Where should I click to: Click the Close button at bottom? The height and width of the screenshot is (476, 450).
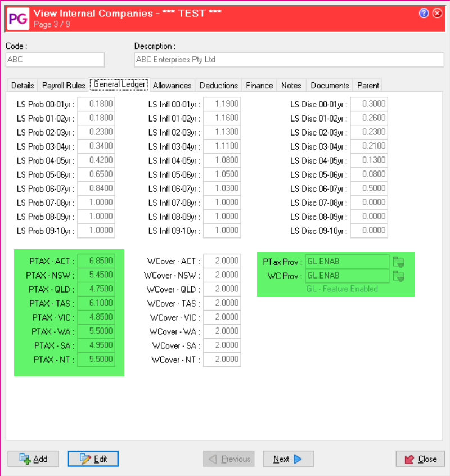tap(420, 459)
